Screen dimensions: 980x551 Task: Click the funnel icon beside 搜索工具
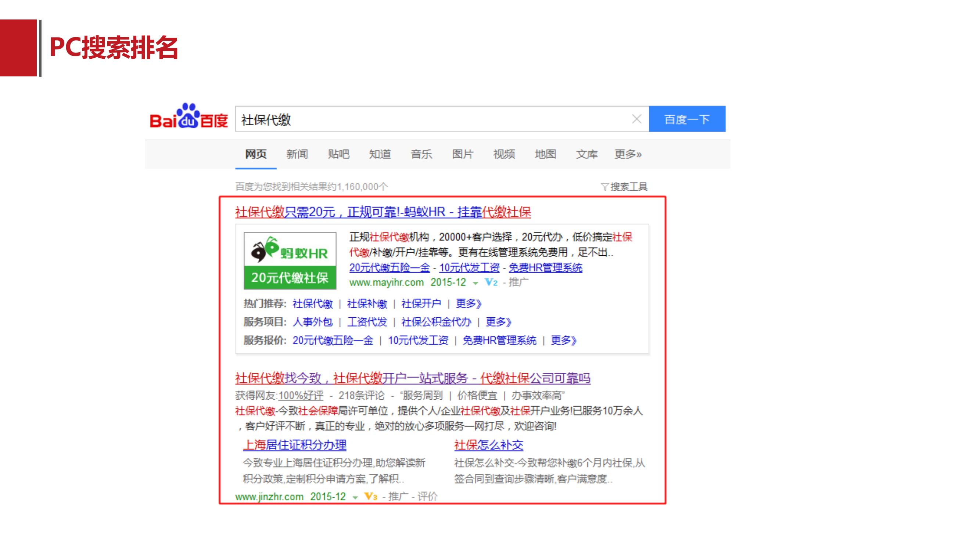click(604, 187)
